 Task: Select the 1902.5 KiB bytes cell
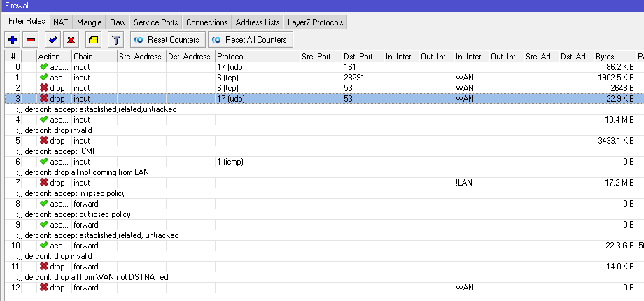(616, 77)
